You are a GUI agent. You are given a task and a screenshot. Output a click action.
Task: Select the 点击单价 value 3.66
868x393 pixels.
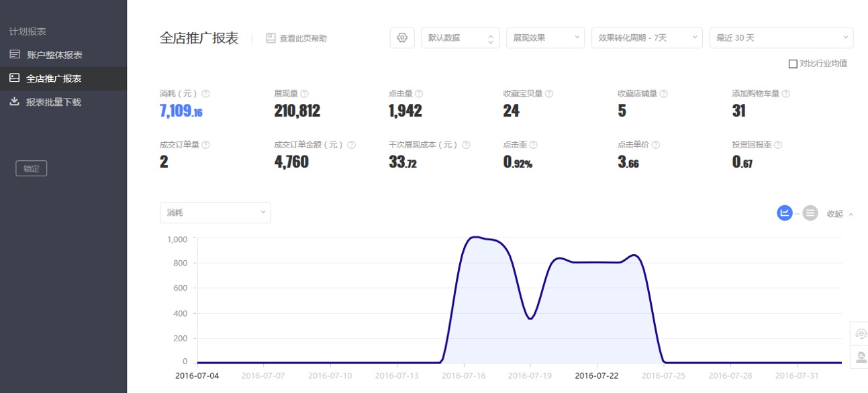(x=628, y=162)
